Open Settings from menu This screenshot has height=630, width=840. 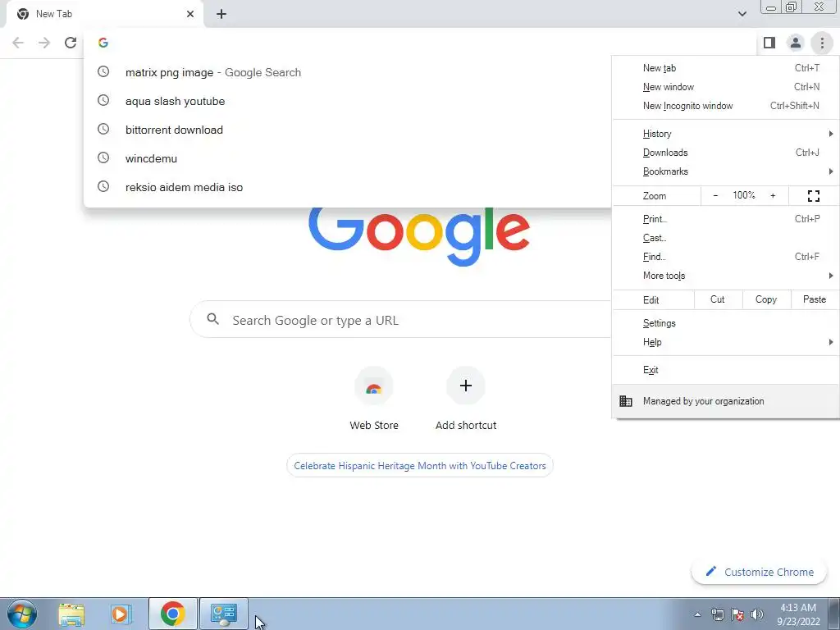(x=726, y=323)
